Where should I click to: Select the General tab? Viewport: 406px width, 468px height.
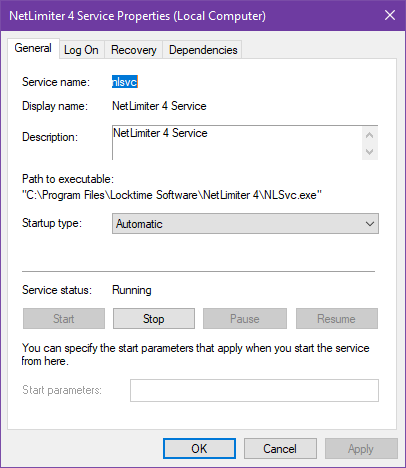[x=33, y=48]
